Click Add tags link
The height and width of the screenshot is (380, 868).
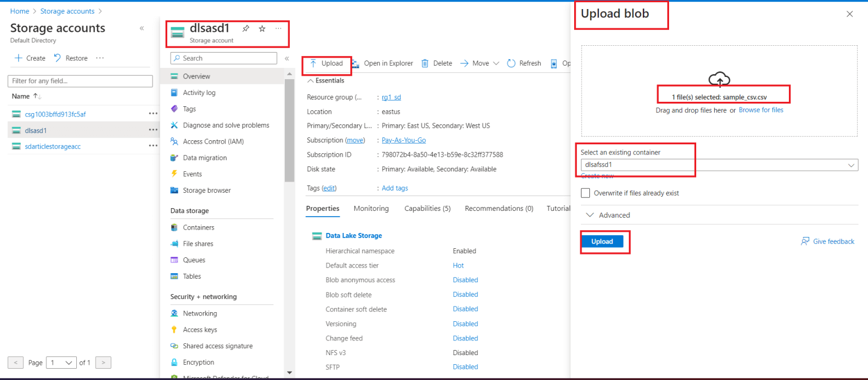(x=394, y=188)
